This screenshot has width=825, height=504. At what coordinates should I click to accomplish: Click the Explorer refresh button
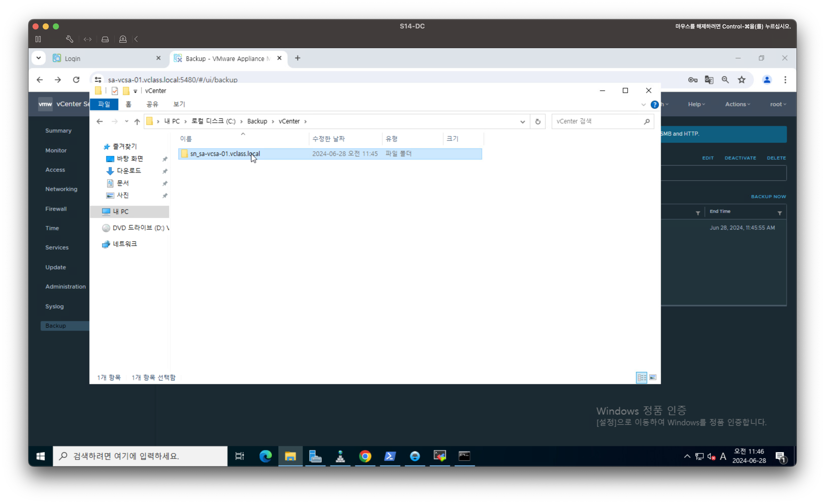point(538,122)
